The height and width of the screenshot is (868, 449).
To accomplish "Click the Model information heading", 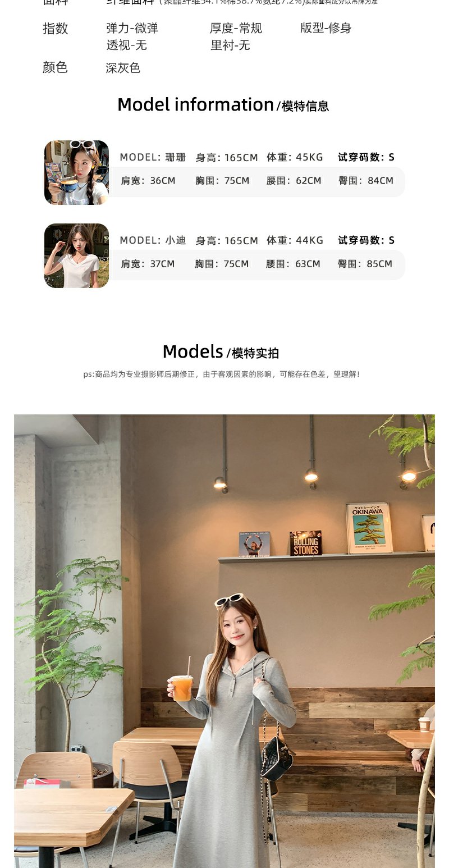I will (x=223, y=105).
